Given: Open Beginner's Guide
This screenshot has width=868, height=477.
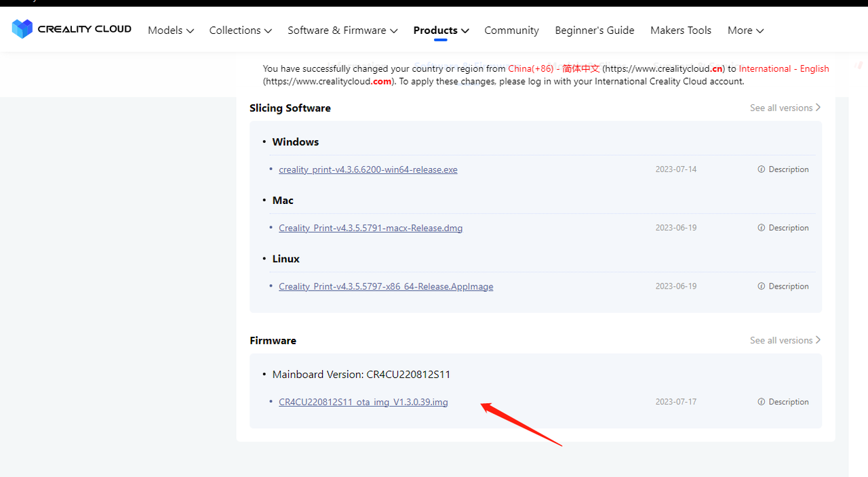Looking at the screenshot, I should [x=595, y=30].
